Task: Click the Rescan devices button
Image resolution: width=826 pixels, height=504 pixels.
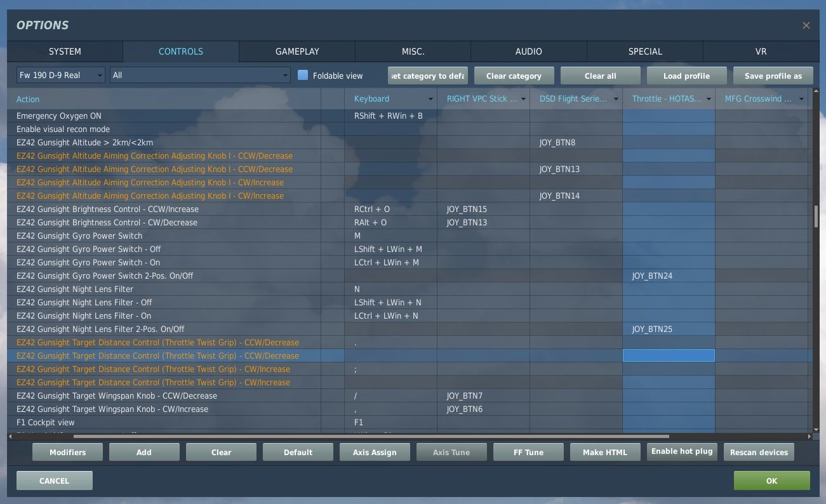Action: pos(759,452)
